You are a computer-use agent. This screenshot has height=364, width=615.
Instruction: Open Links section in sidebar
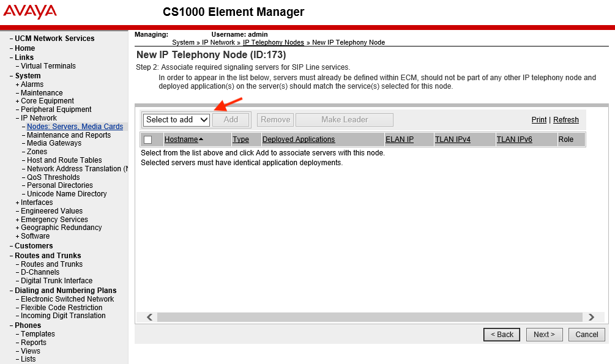coord(24,58)
